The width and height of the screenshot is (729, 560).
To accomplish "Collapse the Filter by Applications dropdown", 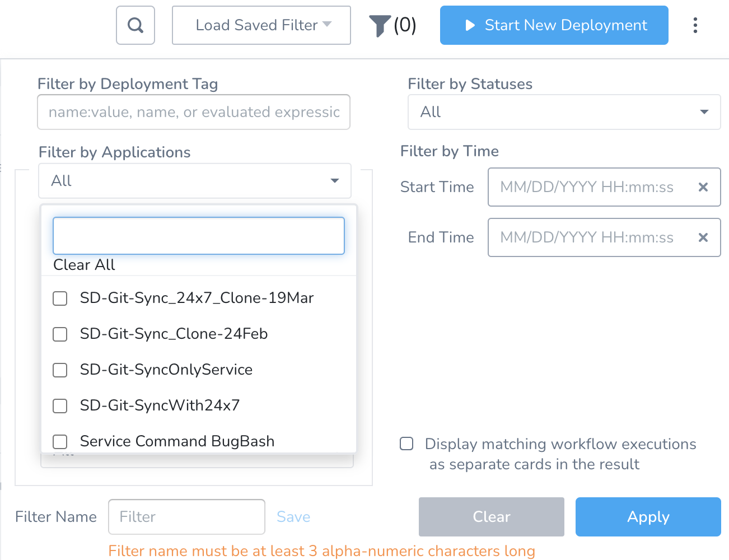I will coord(195,181).
